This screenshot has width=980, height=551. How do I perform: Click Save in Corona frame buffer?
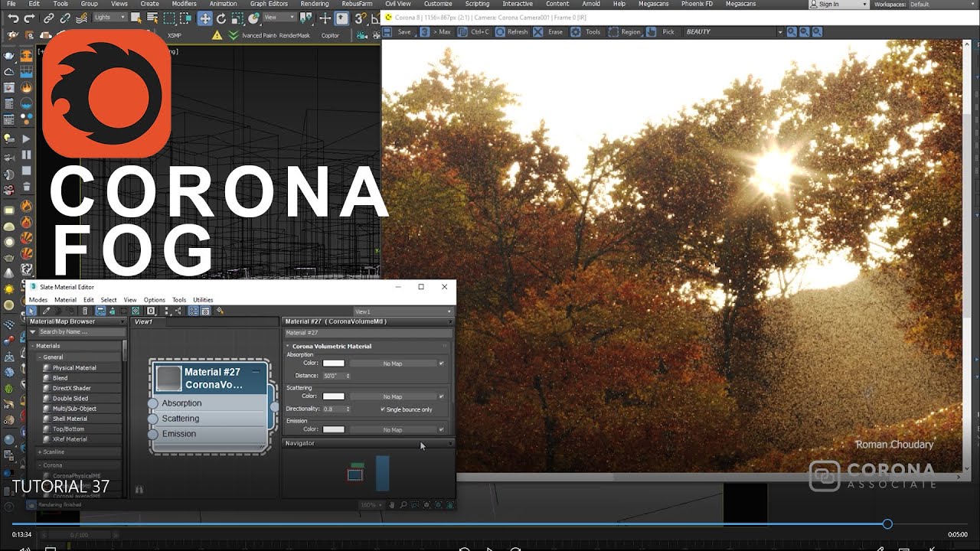click(397, 32)
